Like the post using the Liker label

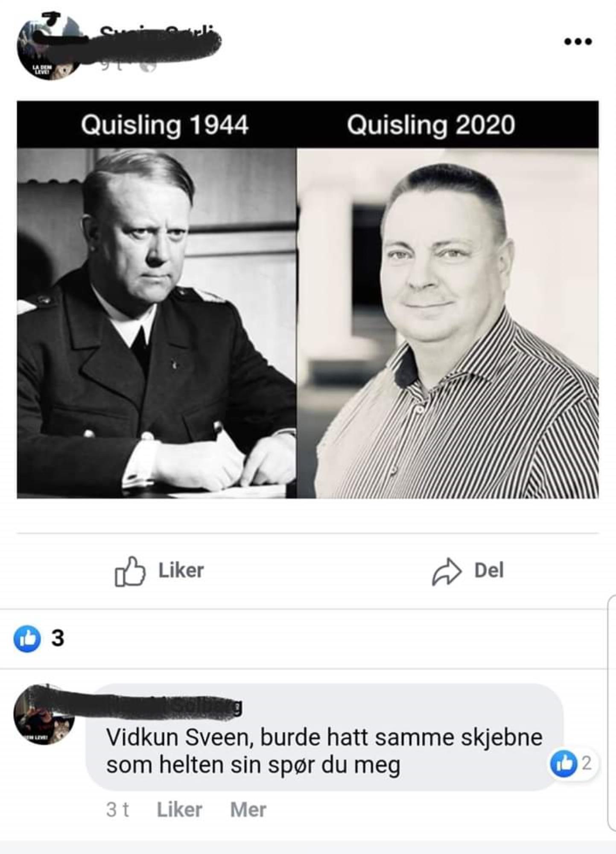click(181, 570)
